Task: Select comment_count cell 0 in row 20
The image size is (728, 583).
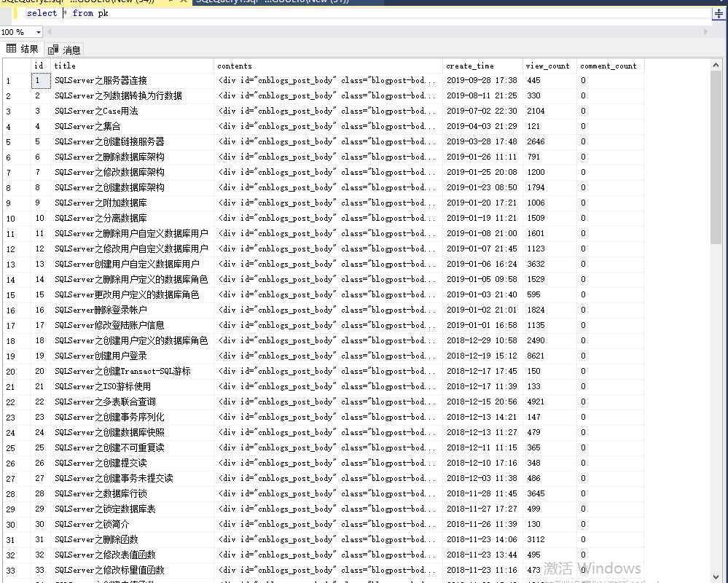Action: tap(611, 372)
